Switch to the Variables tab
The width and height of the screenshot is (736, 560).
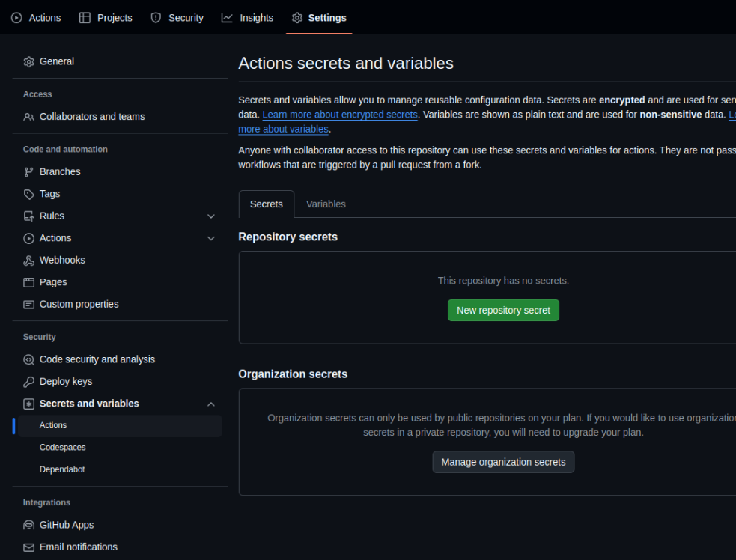pos(326,204)
